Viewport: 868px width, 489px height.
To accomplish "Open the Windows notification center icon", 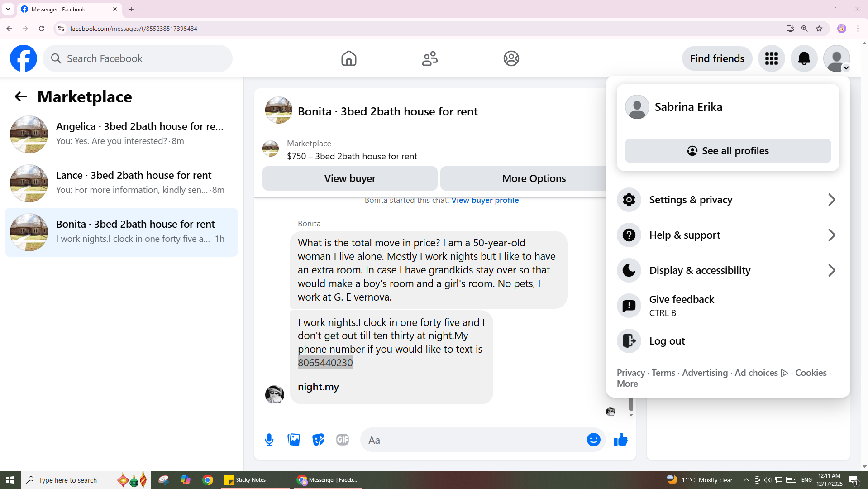I will tap(854, 480).
